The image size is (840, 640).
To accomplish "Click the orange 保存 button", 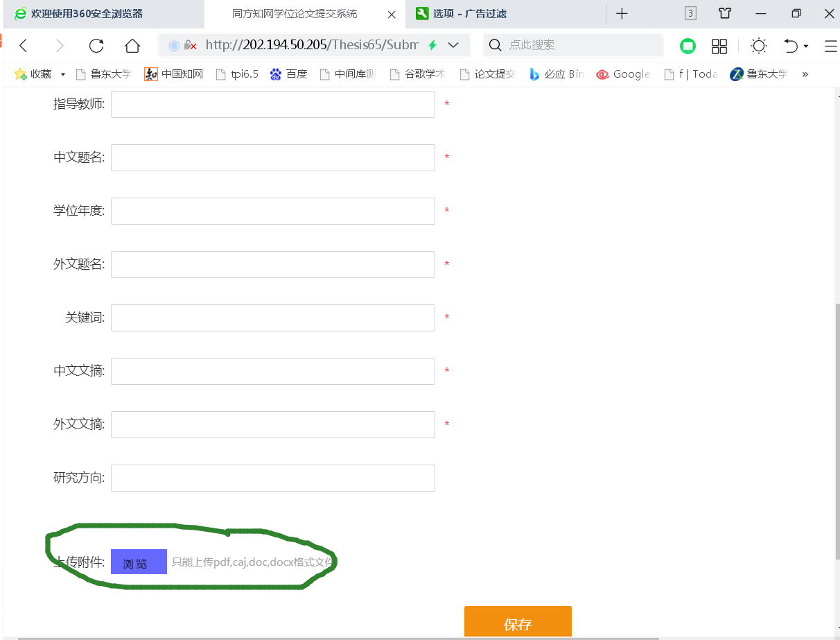I will click(518, 622).
